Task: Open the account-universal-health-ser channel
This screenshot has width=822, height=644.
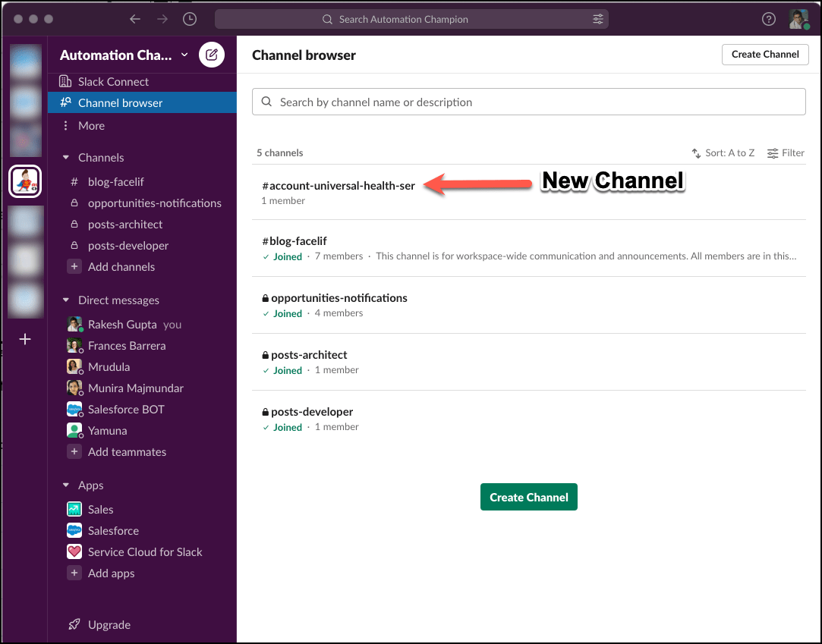Action: click(x=337, y=184)
